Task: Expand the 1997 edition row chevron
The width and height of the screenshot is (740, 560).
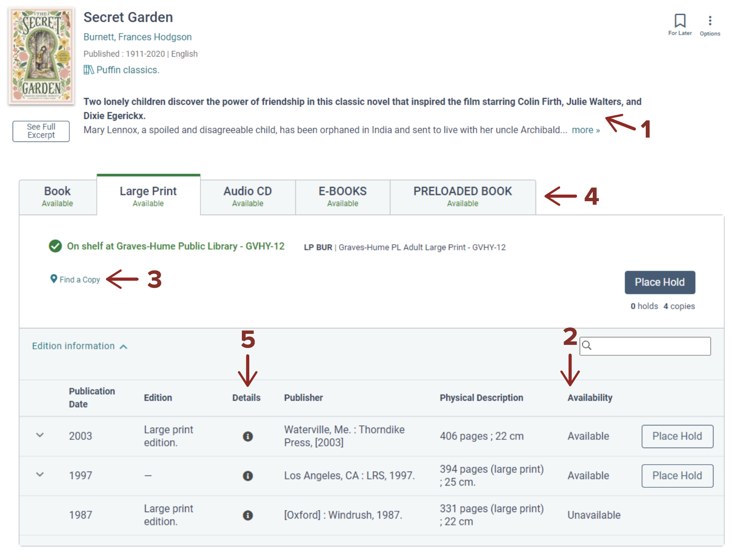Action: click(40, 475)
